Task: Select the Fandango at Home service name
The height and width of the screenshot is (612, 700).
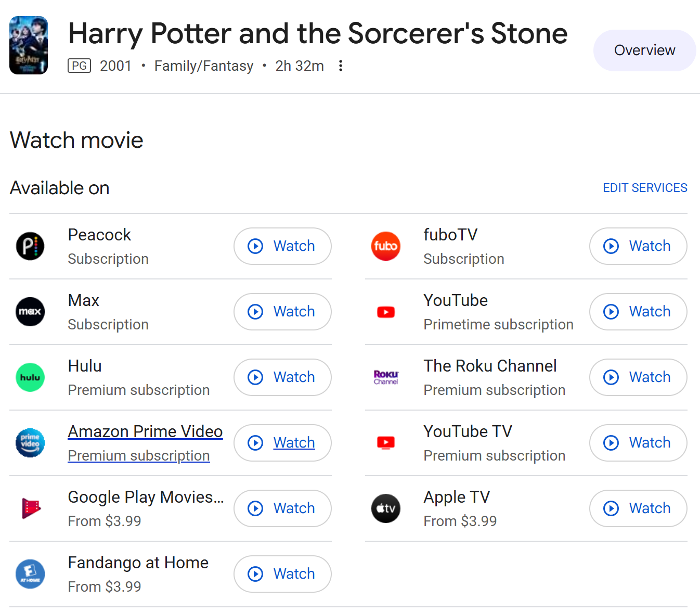Action: click(x=138, y=563)
